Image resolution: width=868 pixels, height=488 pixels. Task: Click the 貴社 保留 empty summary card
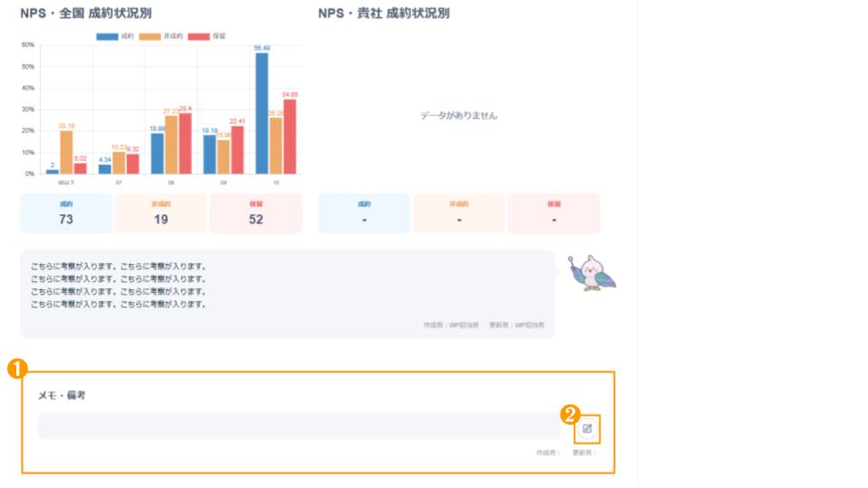554,213
